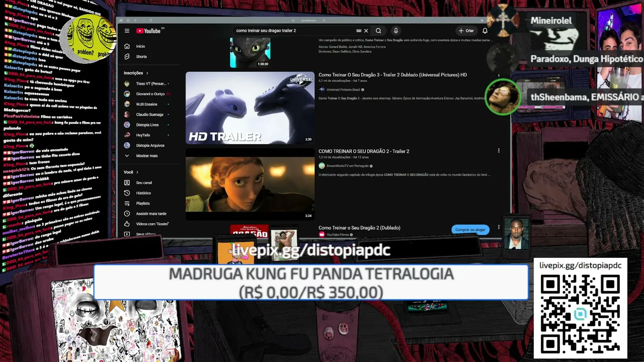
Task: Open Assistir mais tarde list
Action: [151, 214]
